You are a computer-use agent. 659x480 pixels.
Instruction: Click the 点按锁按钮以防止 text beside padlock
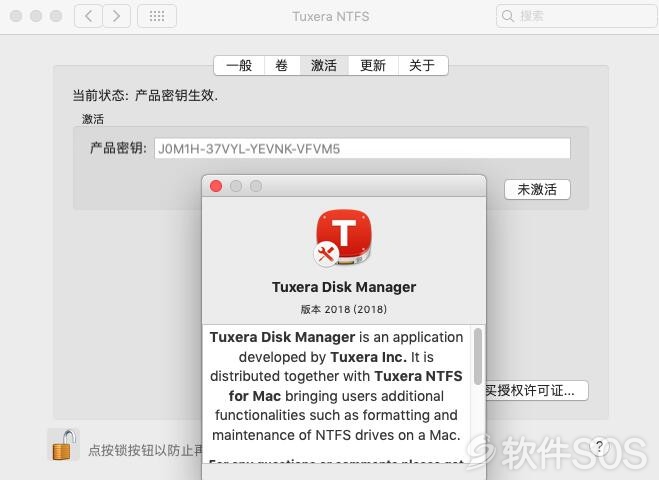[145, 450]
